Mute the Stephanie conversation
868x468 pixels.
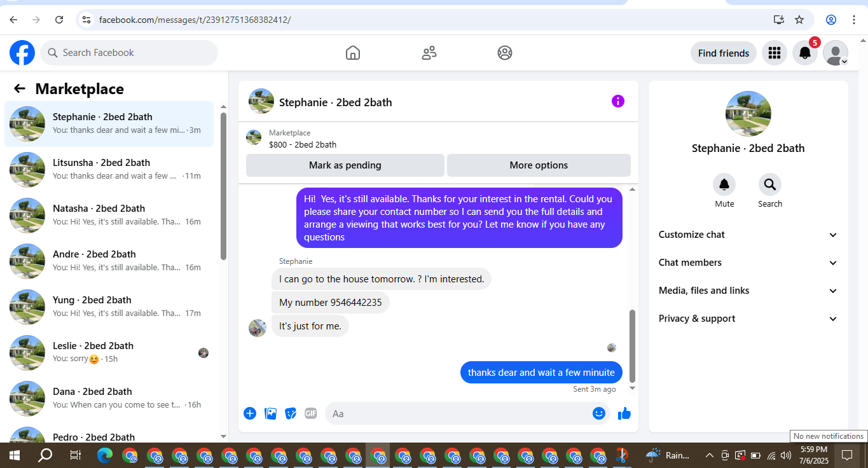tap(724, 184)
